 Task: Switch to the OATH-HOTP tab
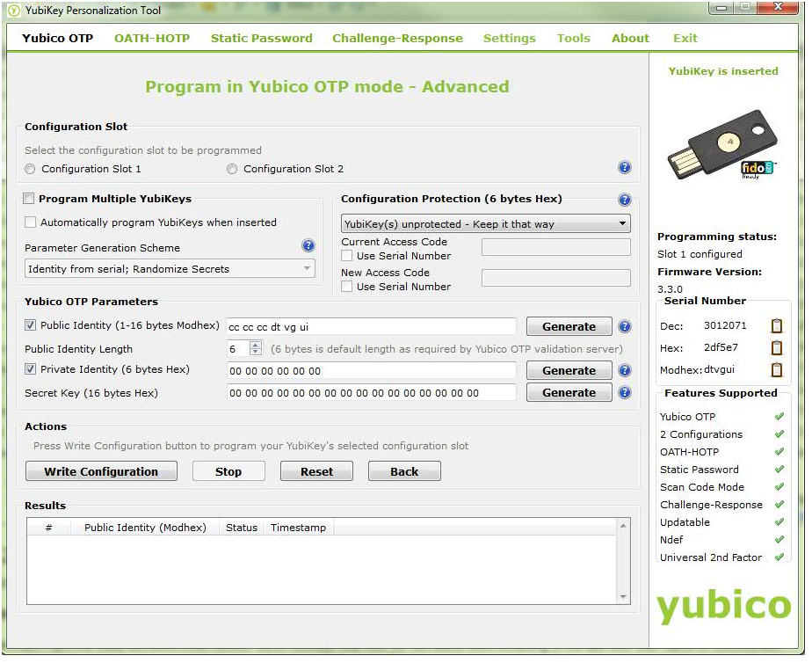pyautogui.click(x=151, y=38)
